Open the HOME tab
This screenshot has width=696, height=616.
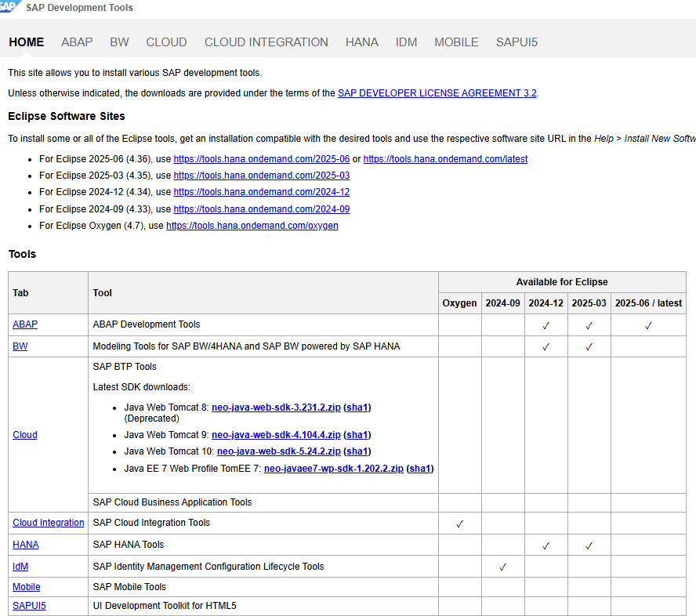[x=26, y=42]
